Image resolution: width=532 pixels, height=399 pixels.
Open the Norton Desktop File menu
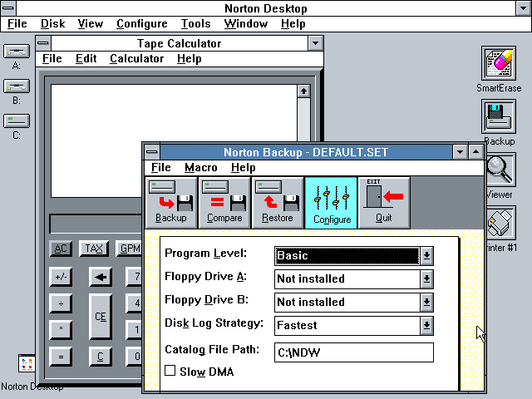(17, 24)
